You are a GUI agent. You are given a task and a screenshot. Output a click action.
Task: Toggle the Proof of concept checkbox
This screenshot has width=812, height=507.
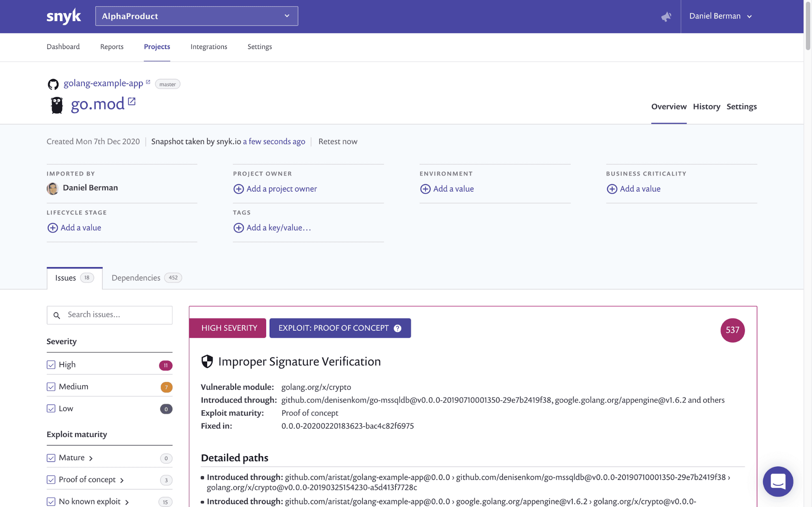[51, 480]
